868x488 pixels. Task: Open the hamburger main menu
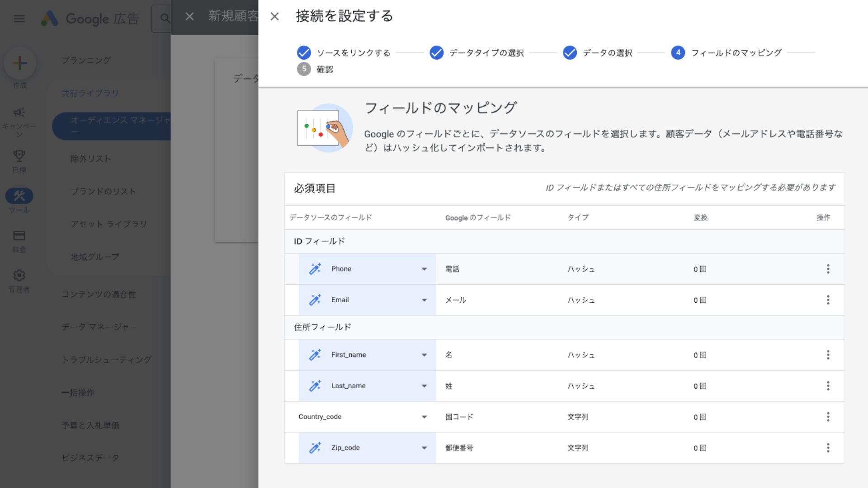coord(19,19)
